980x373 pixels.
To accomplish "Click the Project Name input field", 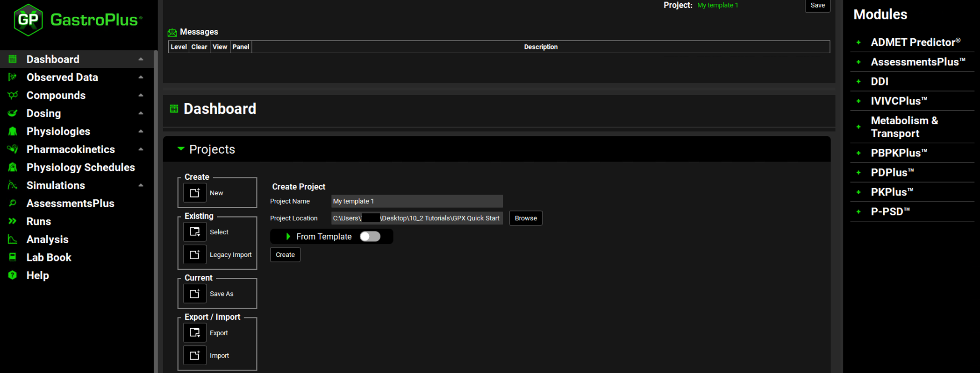I will coord(416,201).
